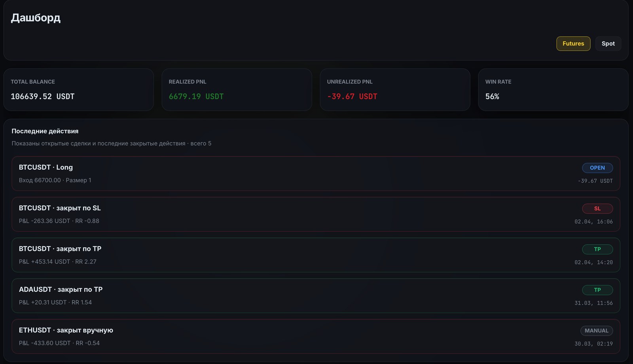
Task: Click the -39.67 USDT open position value
Action: 595,181
